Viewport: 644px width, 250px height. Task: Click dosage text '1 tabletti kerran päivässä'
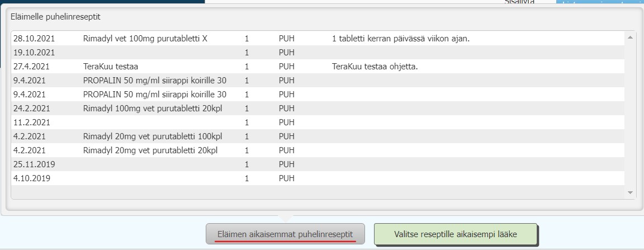[378, 39]
